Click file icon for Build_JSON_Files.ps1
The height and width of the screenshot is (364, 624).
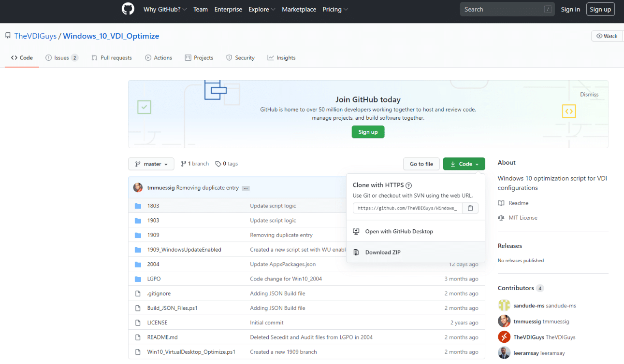(138, 308)
